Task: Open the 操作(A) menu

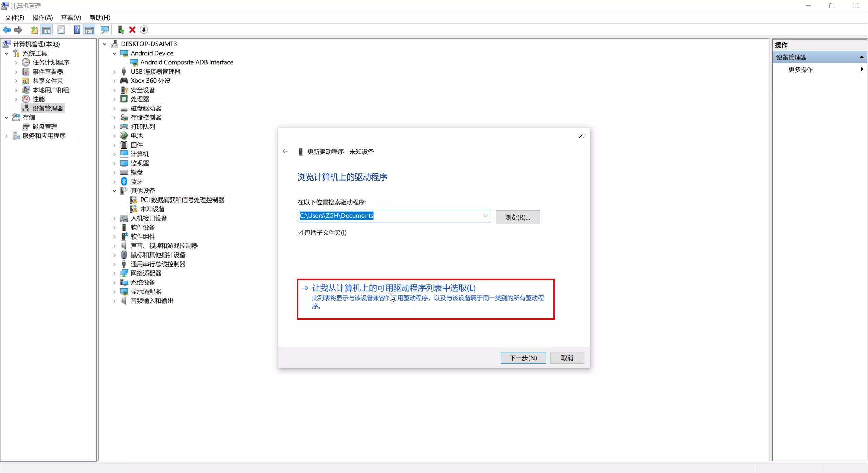Action: [42, 18]
